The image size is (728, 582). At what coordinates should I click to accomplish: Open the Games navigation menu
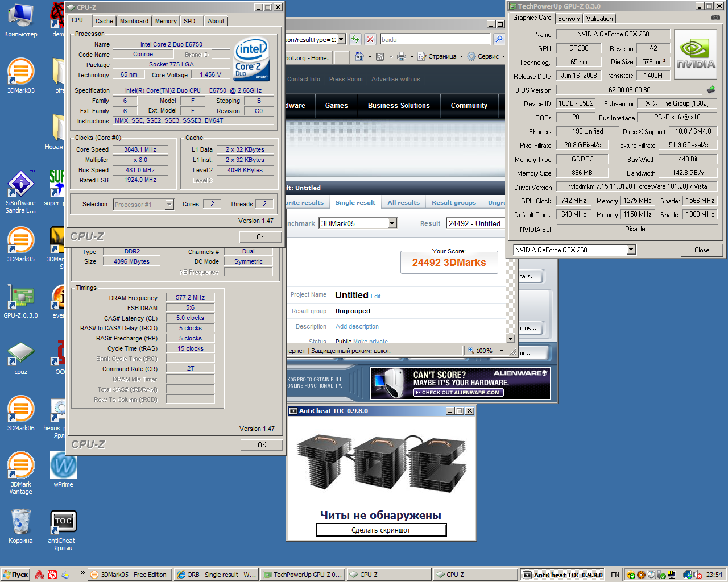(336, 106)
